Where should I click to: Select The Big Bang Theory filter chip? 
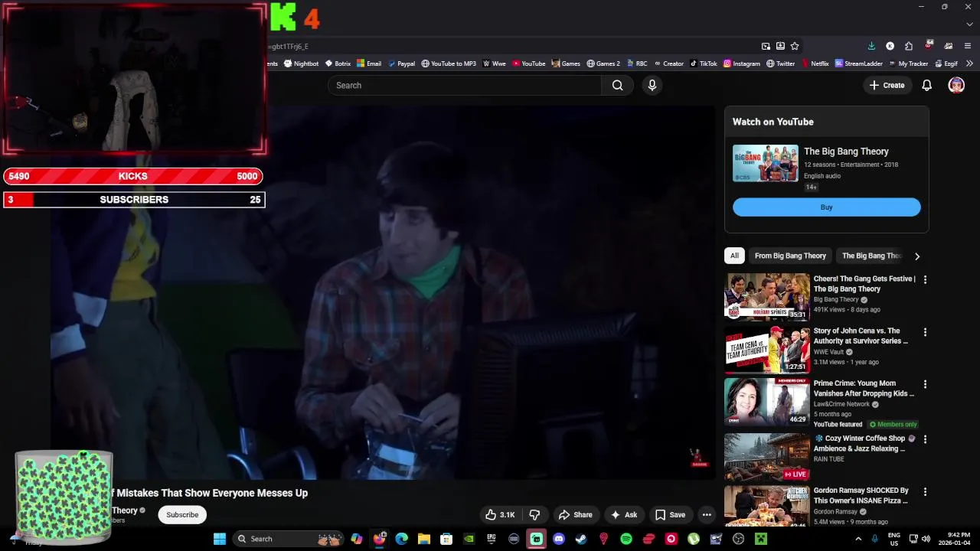872,256
